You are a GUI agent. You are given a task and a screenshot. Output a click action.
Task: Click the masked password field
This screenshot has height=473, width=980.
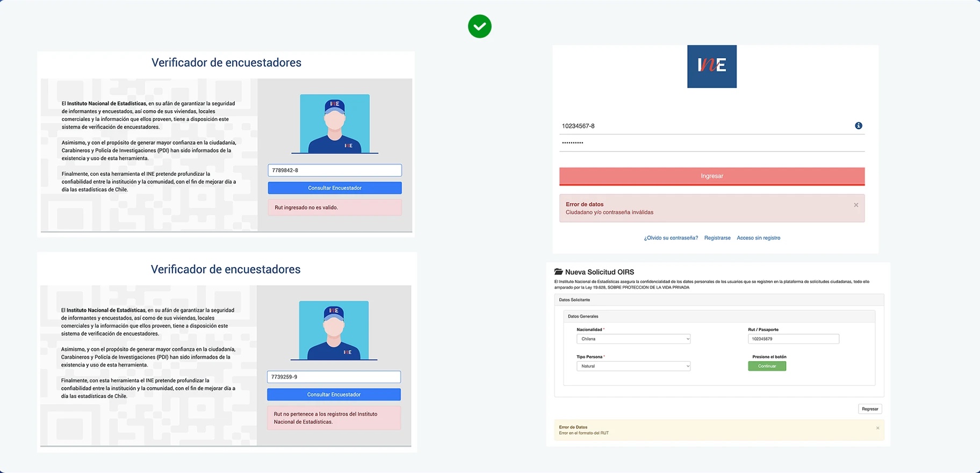[x=712, y=143]
